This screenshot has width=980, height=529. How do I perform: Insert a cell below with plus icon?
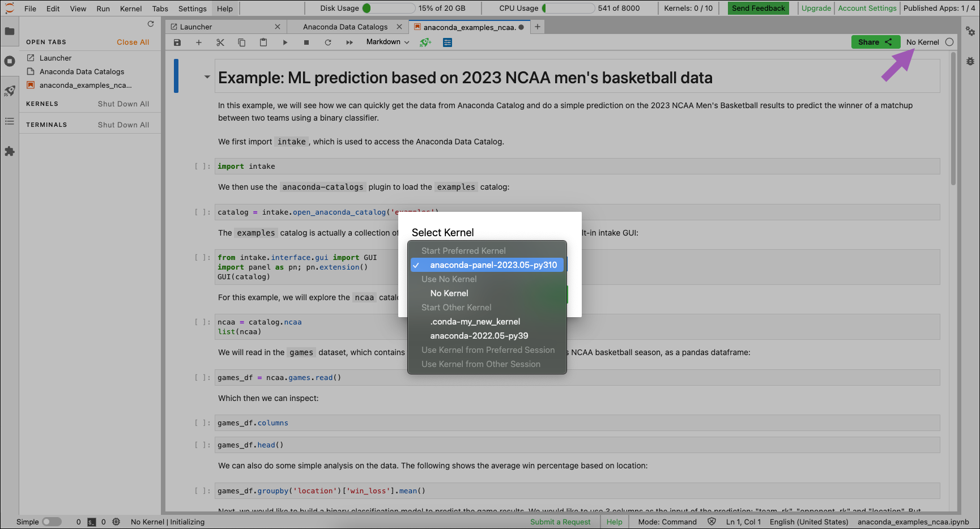point(199,42)
